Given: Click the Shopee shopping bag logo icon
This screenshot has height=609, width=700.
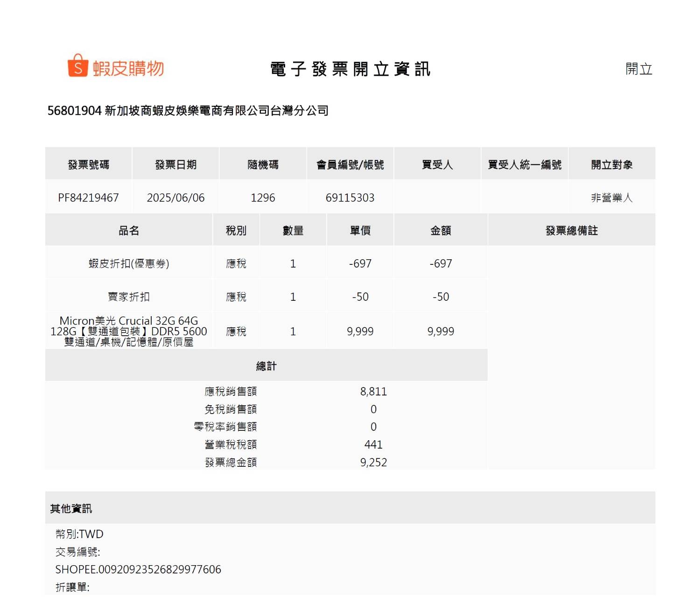Looking at the screenshot, I should 78,65.
